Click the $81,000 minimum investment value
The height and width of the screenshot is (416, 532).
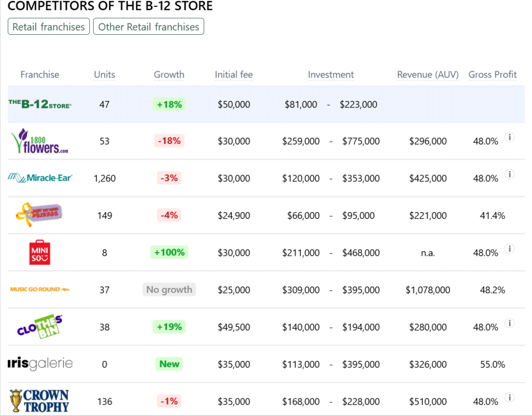pos(301,104)
